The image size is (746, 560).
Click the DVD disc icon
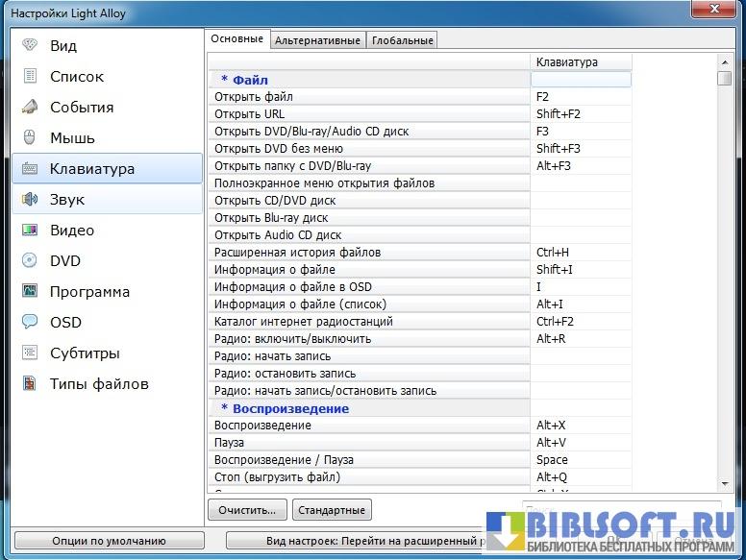coord(31,260)
